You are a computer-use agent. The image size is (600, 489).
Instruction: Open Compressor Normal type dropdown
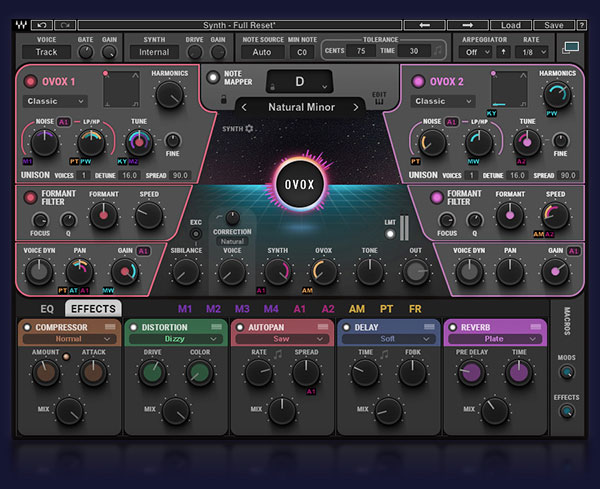[69, 339]
